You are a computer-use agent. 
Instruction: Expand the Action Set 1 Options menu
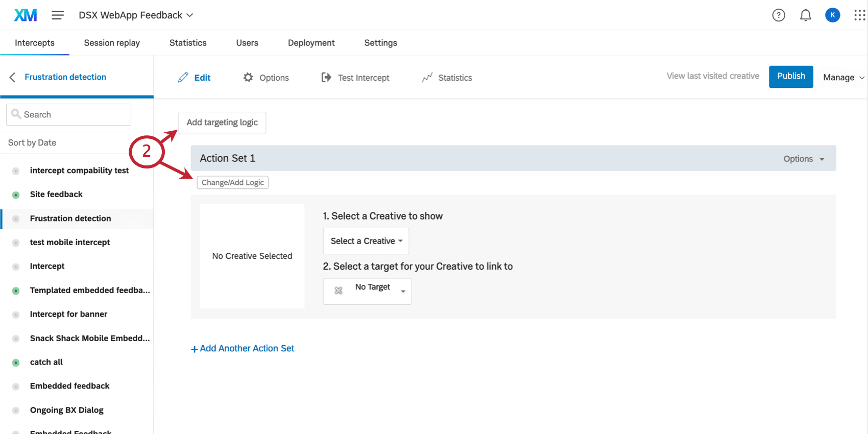(x=804, y=159)
